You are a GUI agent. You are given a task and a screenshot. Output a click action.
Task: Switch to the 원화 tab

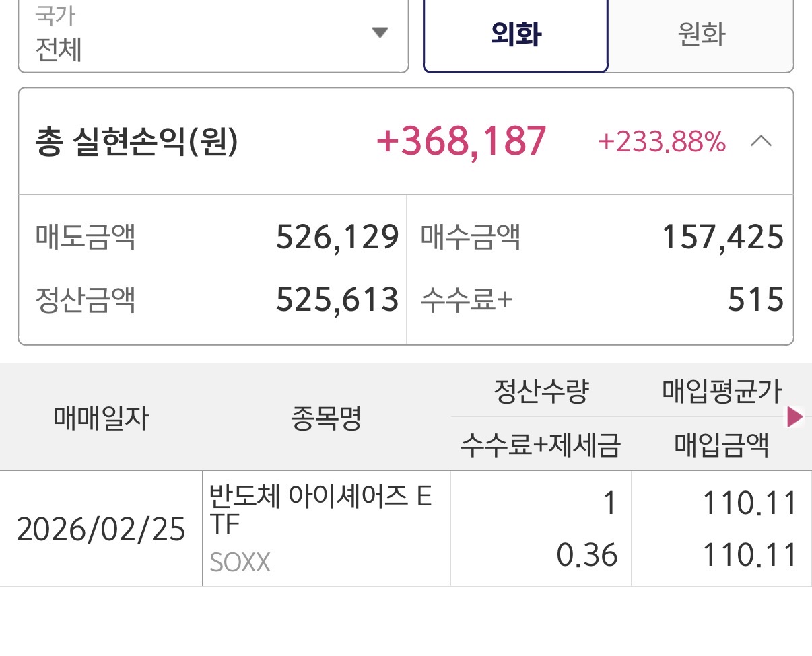[701, 34]
